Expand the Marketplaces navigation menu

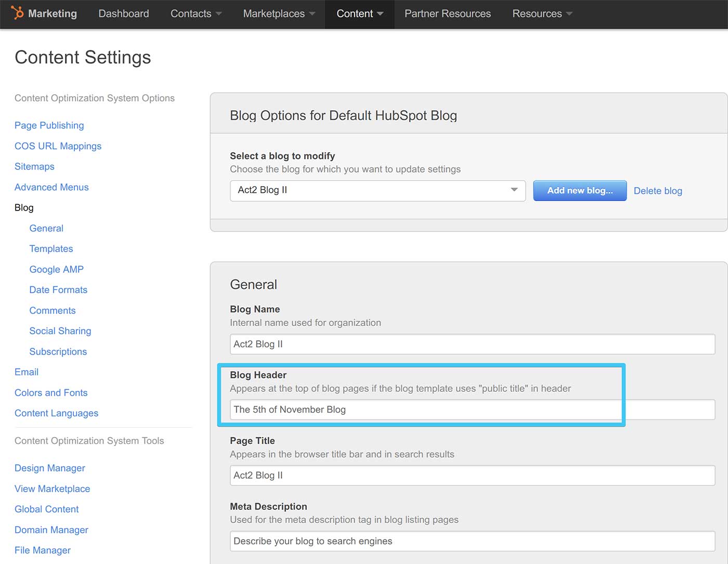[x=279, y=14]
